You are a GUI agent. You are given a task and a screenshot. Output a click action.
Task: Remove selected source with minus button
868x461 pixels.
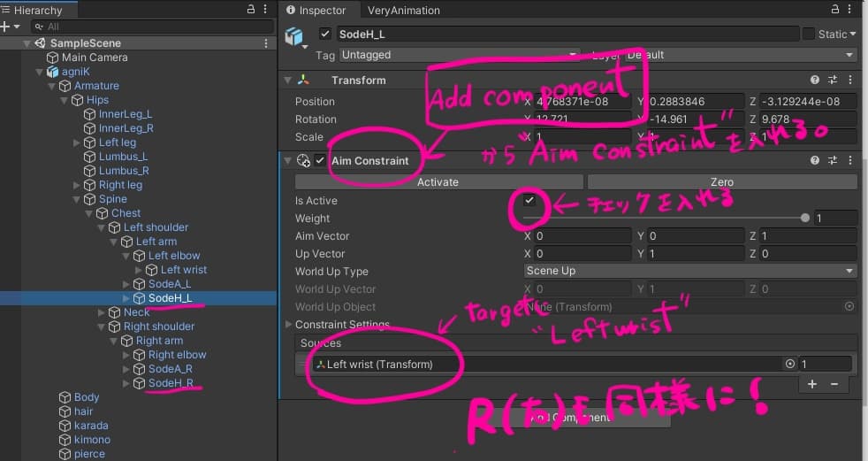[x=834, y=384]
